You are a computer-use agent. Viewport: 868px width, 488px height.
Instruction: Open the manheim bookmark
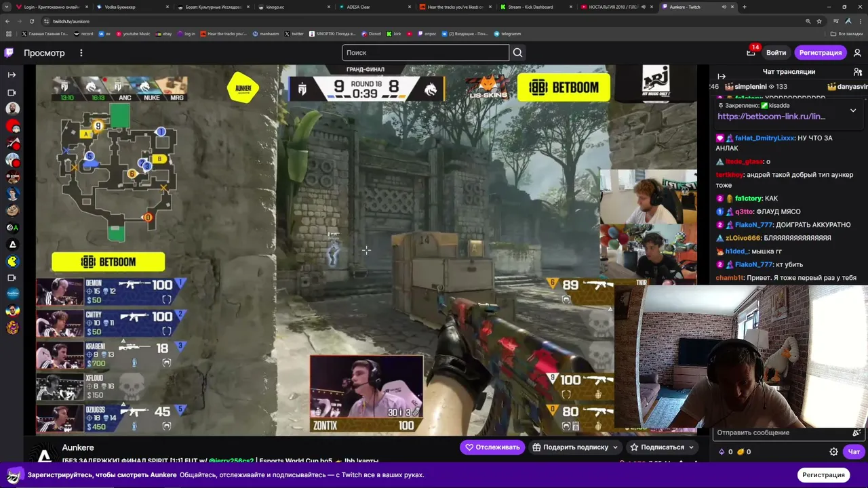point(265,34)
